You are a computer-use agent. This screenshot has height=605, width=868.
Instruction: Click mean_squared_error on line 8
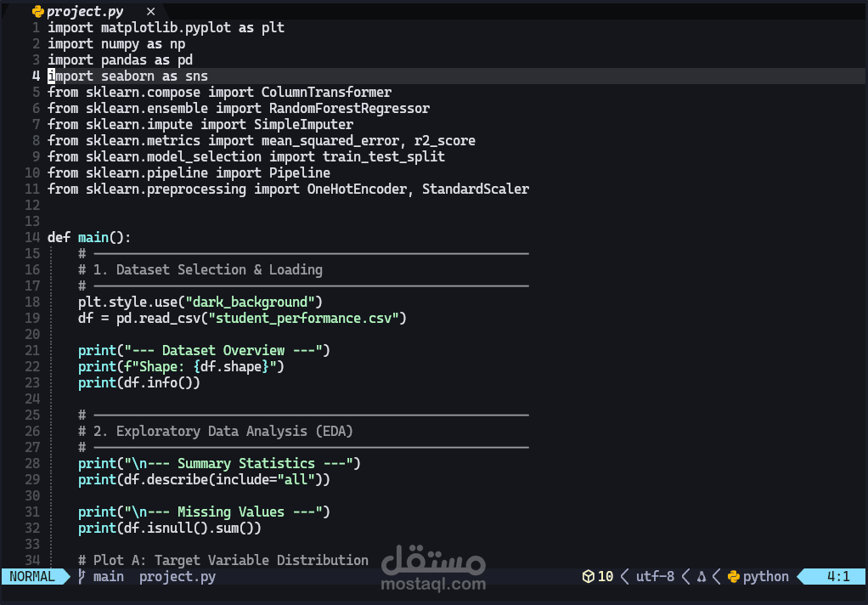[x=330, y=141]
